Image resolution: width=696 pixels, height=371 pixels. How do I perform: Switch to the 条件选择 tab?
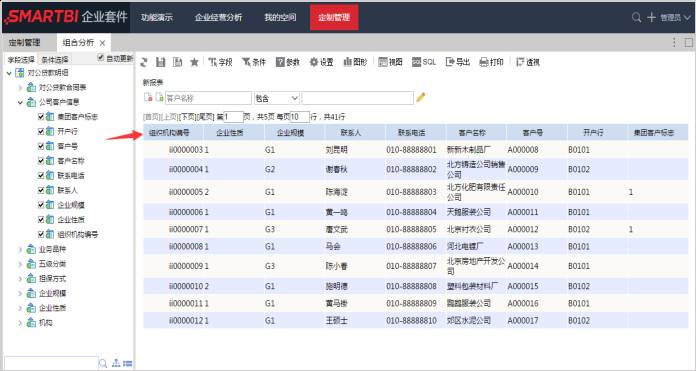55,59
